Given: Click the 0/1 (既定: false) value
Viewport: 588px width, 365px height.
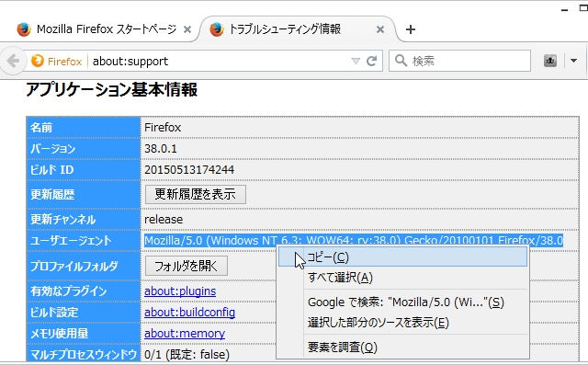Looking at the screenshot, I should tap(187, 354).
